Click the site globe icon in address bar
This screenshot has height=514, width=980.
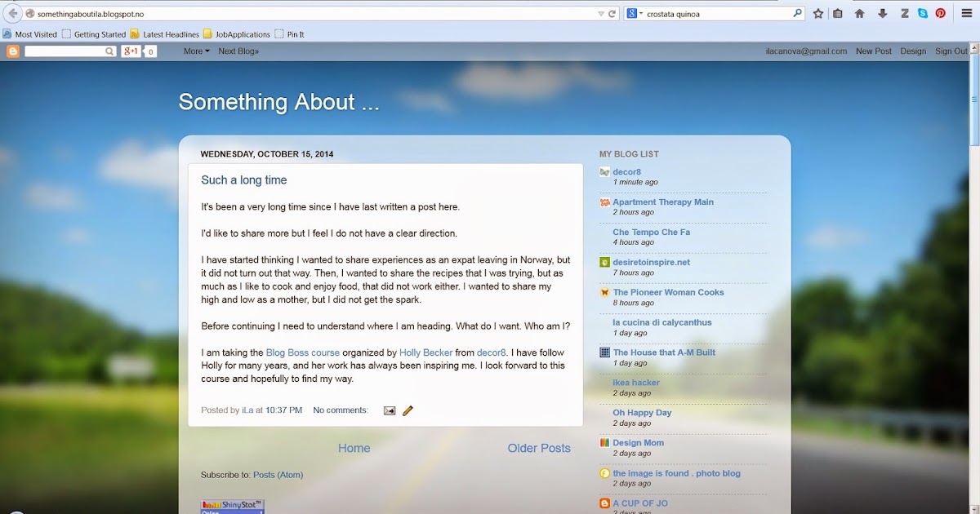(x=30, y=14)
